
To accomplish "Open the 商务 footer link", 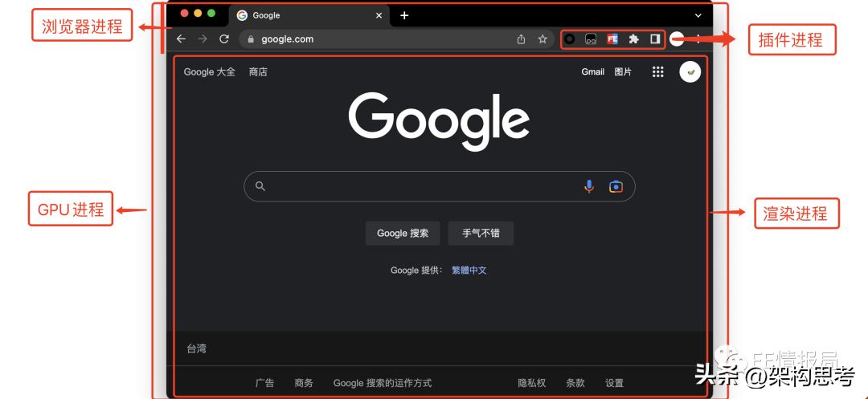I will (x=304, y=383).
